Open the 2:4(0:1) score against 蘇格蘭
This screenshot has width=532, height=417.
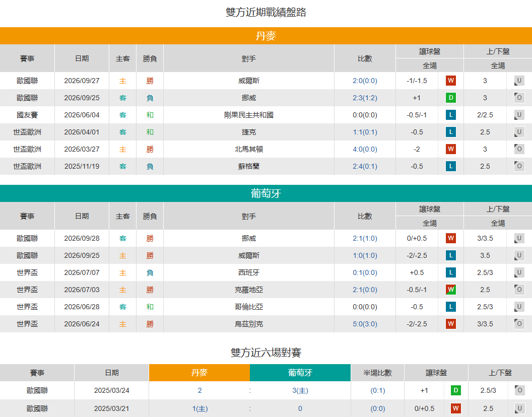tap(365, 166)
